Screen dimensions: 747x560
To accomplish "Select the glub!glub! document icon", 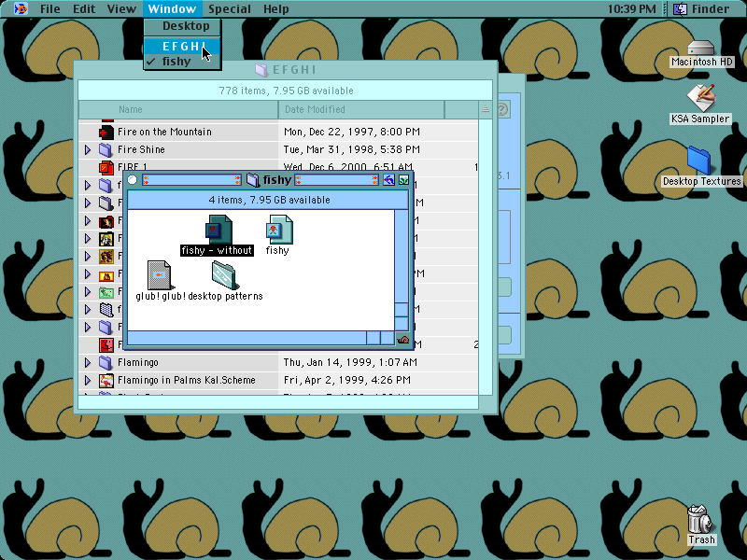I will coord(159,275).
